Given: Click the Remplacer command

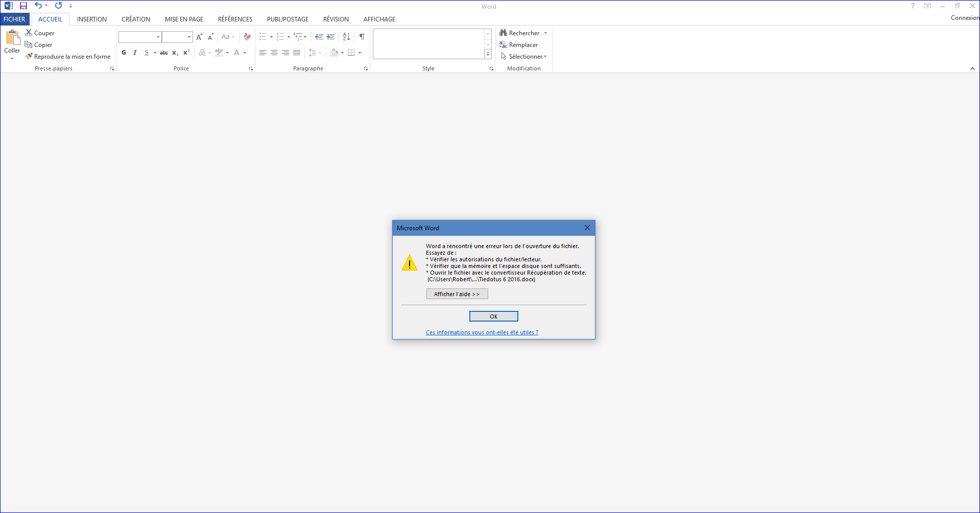Looking at the screenshot, I should pyautogui.click(x=519, y=45).
